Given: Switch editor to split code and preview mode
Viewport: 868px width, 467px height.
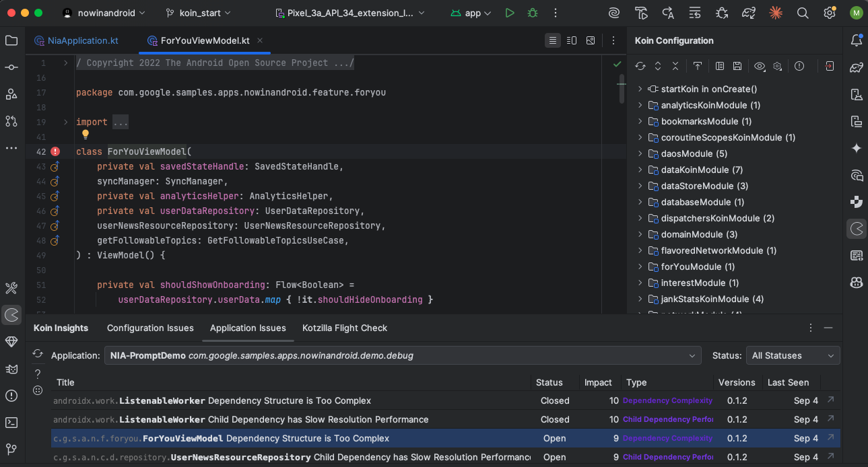Looking at the screenshot, I should click(x=572, y=40).
